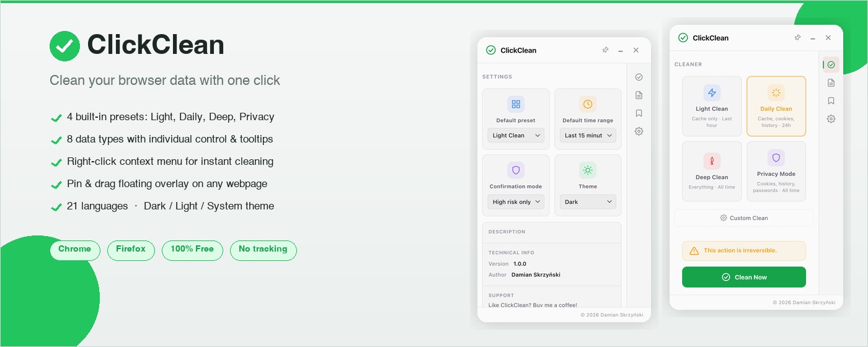The width and height of the screenshot is (868, 347).
Task: Select the Privacy Mode preset card
Action: (776, 171)
